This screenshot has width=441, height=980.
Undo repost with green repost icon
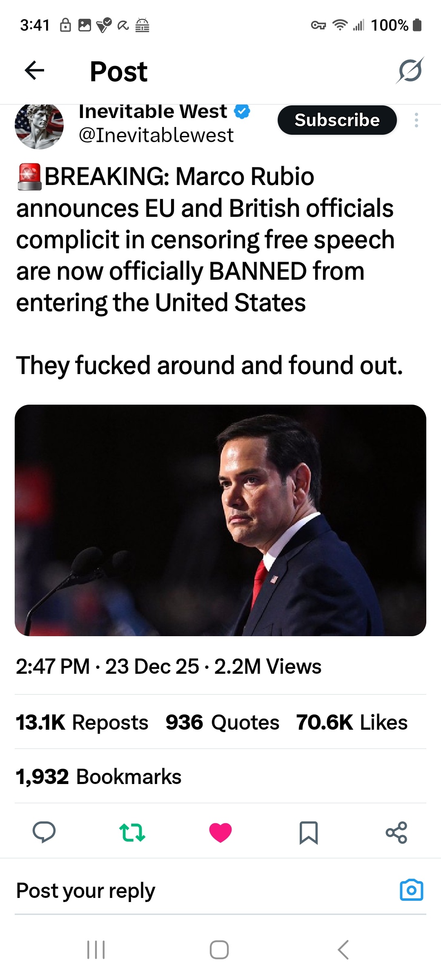pos(132,832)
